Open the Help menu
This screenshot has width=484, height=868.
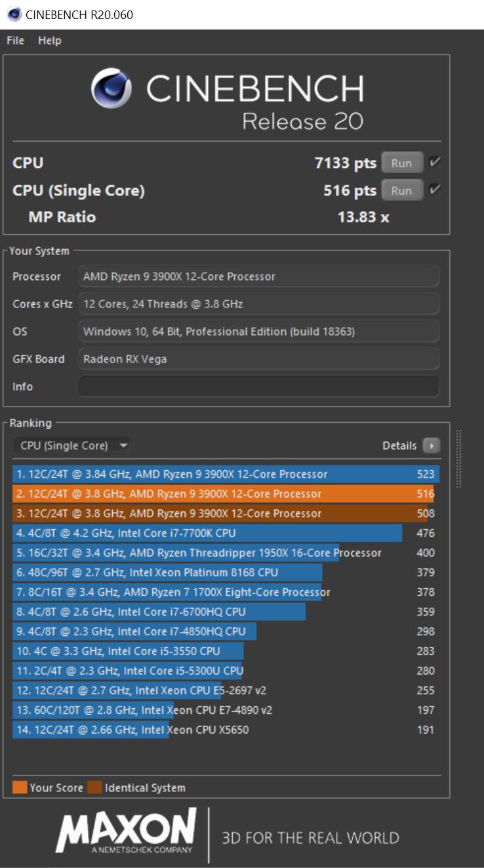pos(49,41)
